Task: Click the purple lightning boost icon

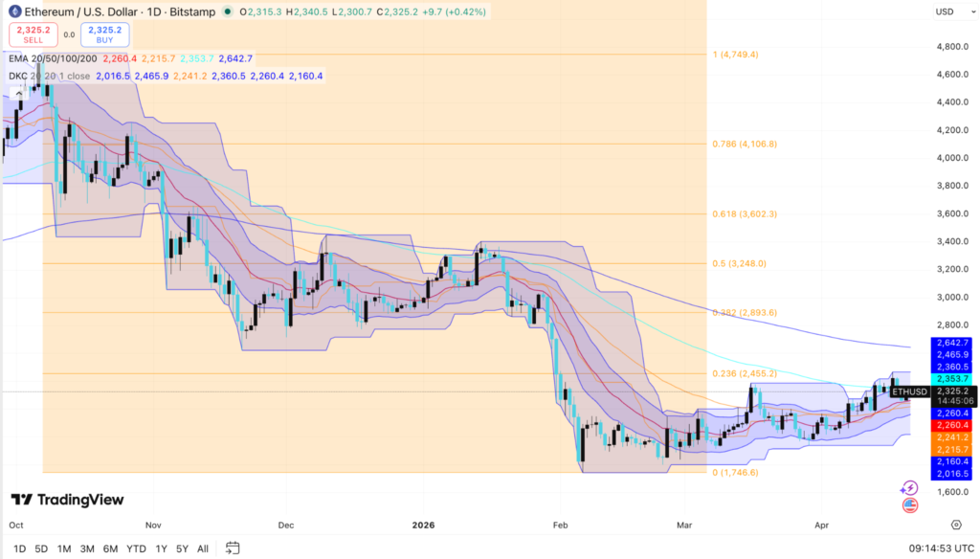Action: pos(909,488)
